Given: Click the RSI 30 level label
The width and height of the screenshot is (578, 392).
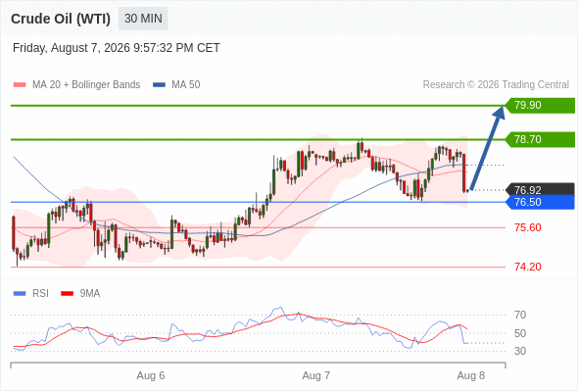Looking at the screenshot, I should (520, 351).
